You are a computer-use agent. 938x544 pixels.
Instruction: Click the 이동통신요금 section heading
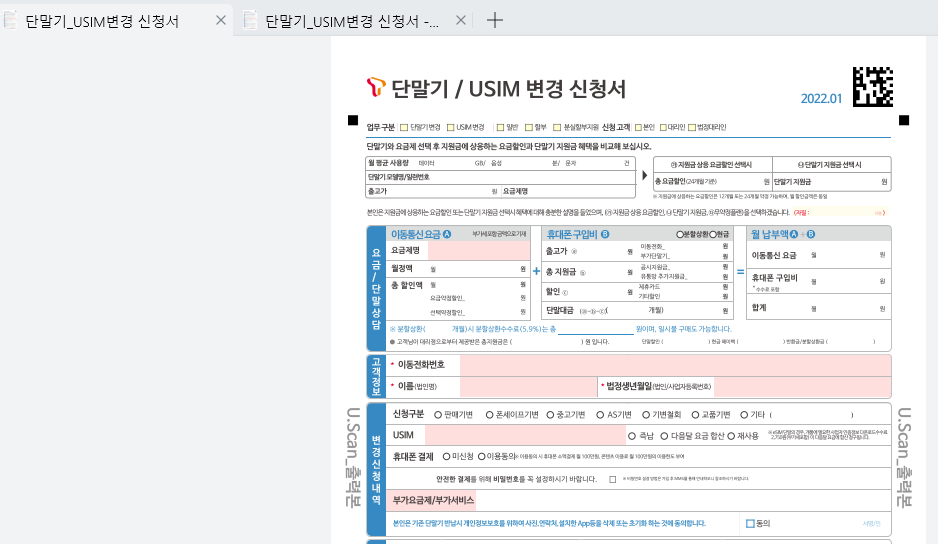(x=421, y=234)
